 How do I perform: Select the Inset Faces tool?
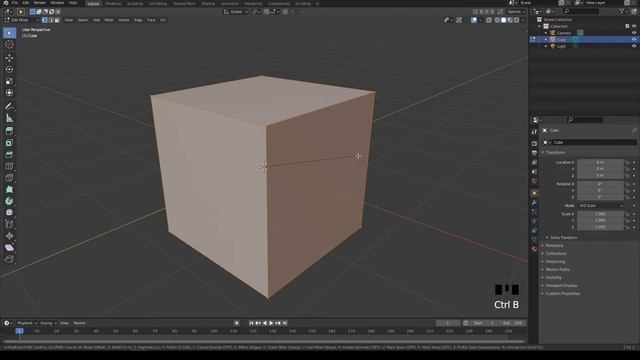[x=9, y=143]
